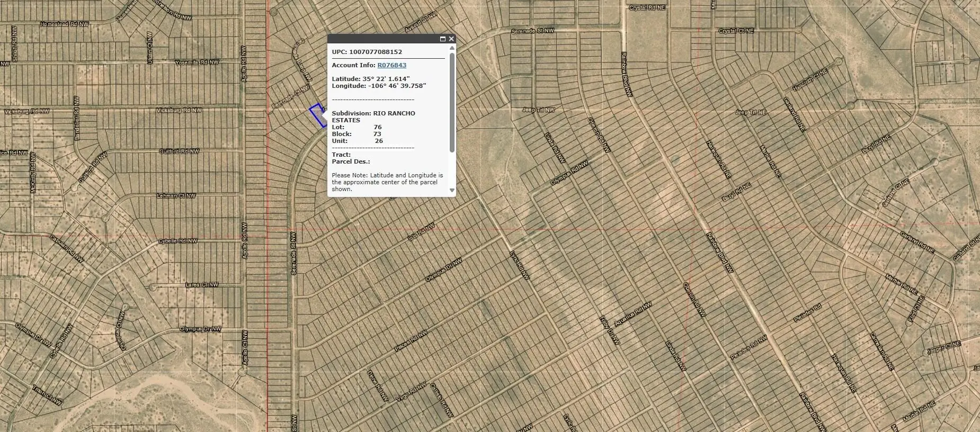Click the popup scrollbar up arrow

[x=452, y=48]
